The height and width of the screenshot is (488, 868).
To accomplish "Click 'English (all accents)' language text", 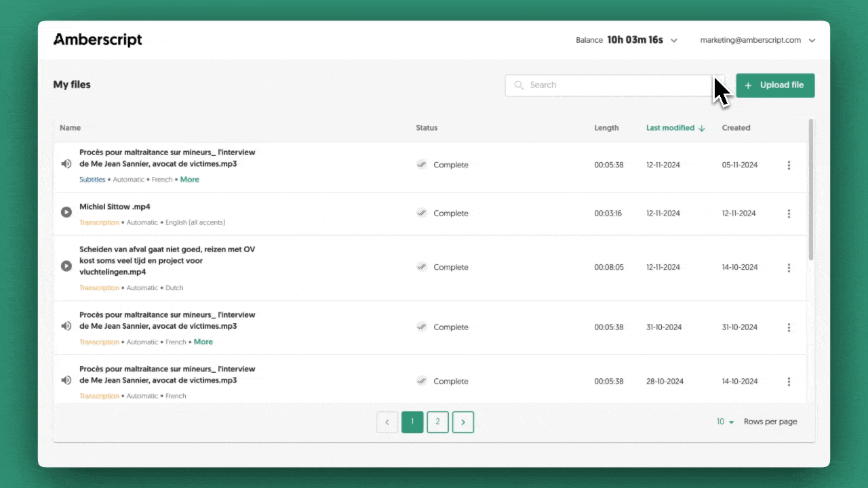I will tap(195, 222).
